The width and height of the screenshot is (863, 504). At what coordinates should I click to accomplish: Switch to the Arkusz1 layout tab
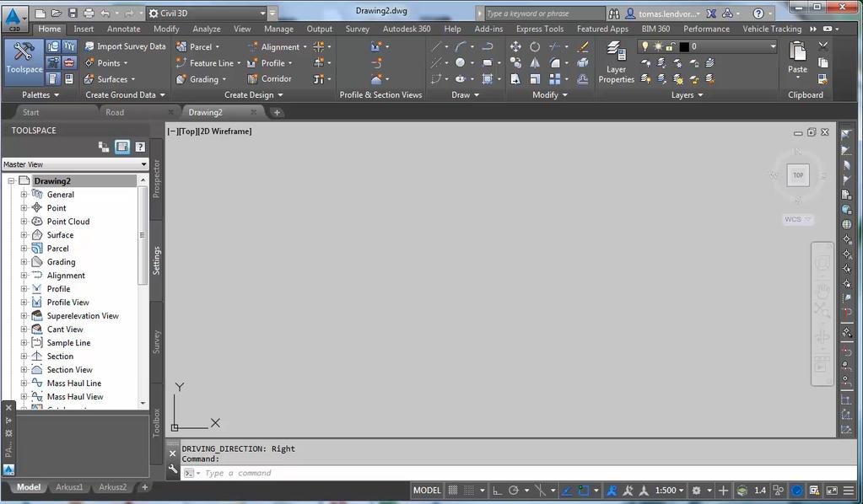[69, 487]
